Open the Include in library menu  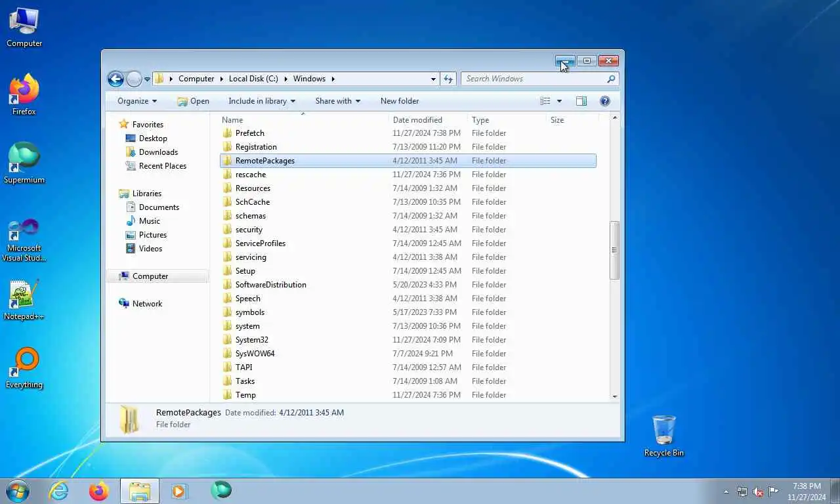262,101
